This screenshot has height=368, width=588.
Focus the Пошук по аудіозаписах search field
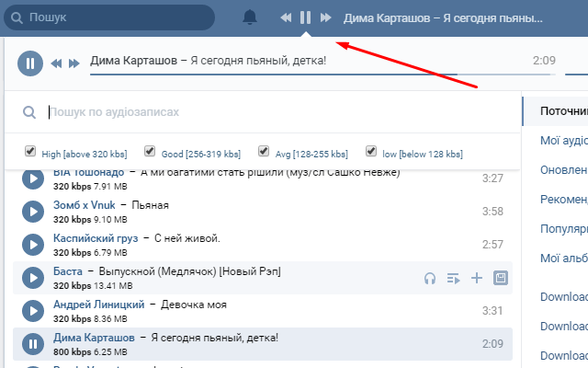[x=276, y=111]
